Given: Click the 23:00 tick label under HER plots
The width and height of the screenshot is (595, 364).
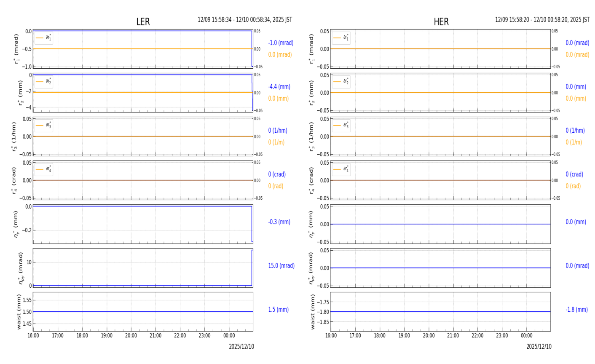Looking at the screenshot, I should (x=502, y=336).
